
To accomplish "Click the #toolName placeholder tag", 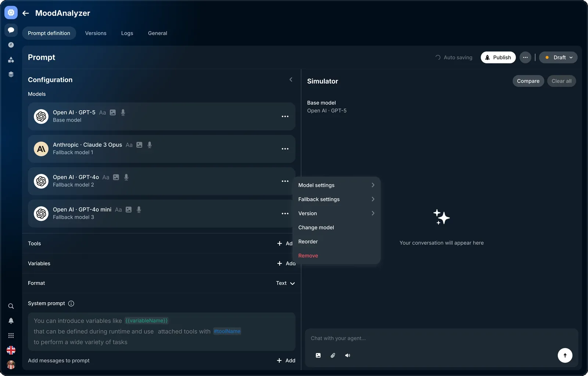I will [227, 331].
